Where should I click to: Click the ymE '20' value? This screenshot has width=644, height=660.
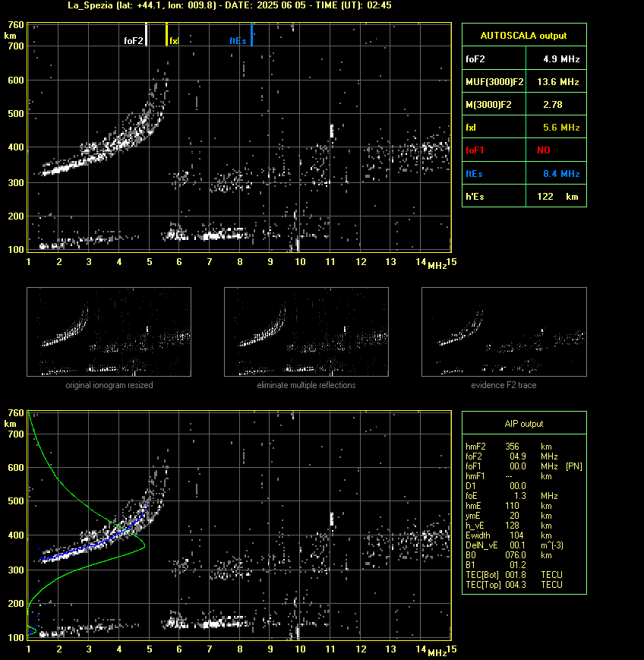(514, 516)
